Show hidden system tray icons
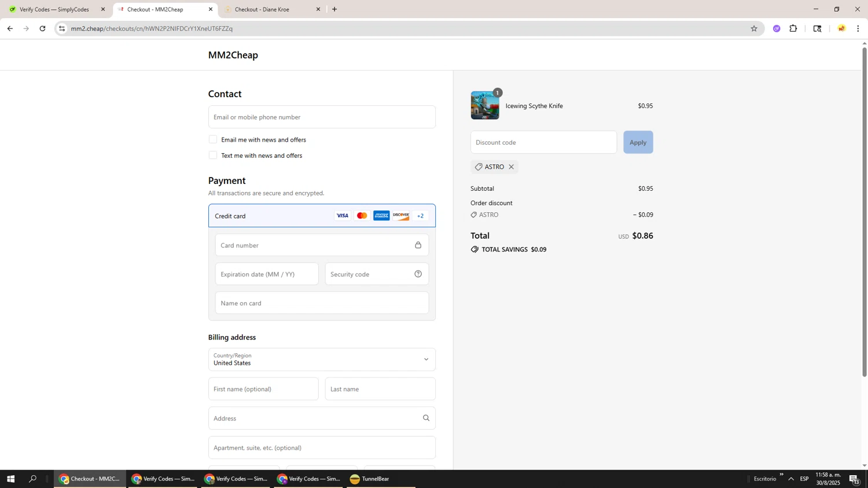 click(x=791, y=479)
